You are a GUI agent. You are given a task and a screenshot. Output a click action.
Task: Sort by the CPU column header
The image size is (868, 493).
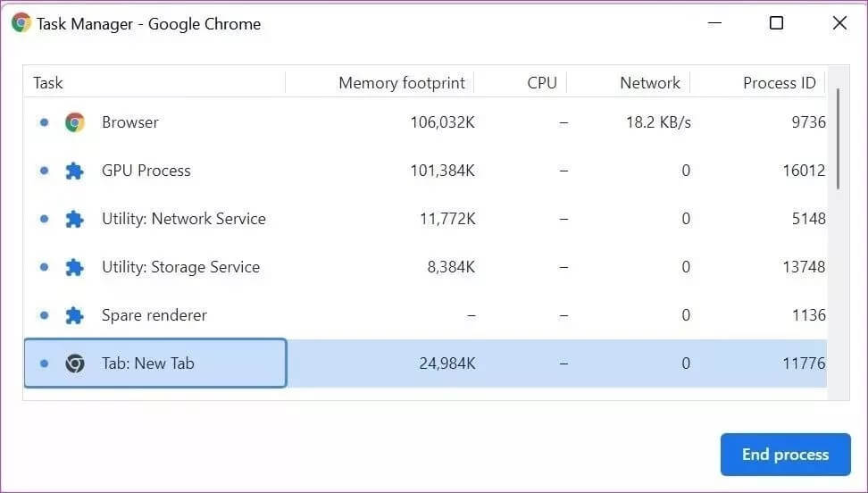point(541,83)
